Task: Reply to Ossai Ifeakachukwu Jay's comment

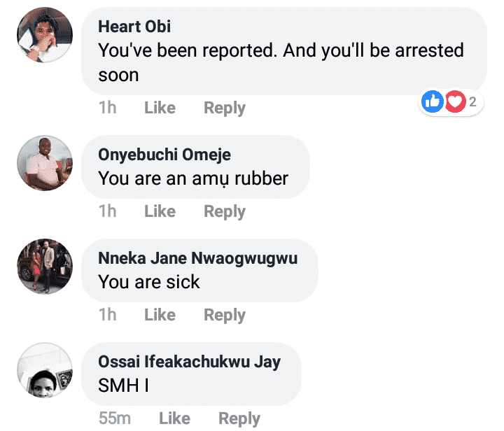Action: 239,418
